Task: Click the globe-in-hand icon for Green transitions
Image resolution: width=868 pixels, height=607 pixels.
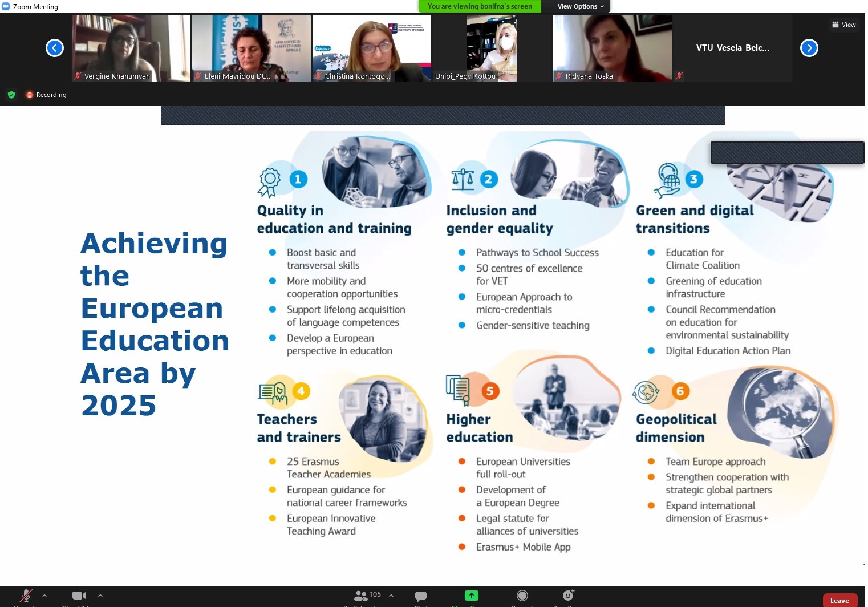Action: 668,180
